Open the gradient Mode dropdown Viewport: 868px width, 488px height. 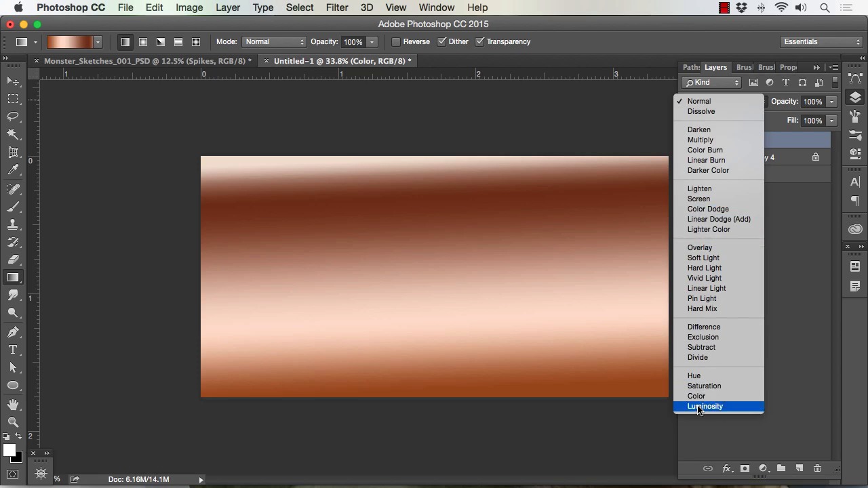275,42
